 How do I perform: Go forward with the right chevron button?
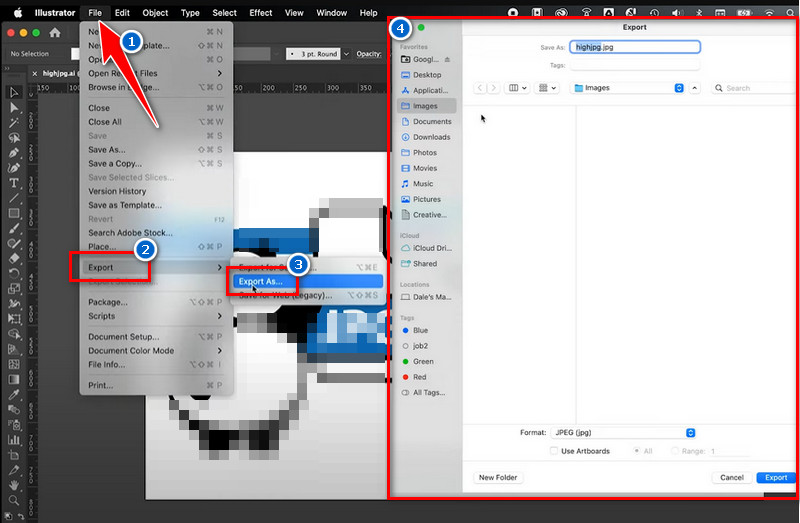[x=493, y=88]
